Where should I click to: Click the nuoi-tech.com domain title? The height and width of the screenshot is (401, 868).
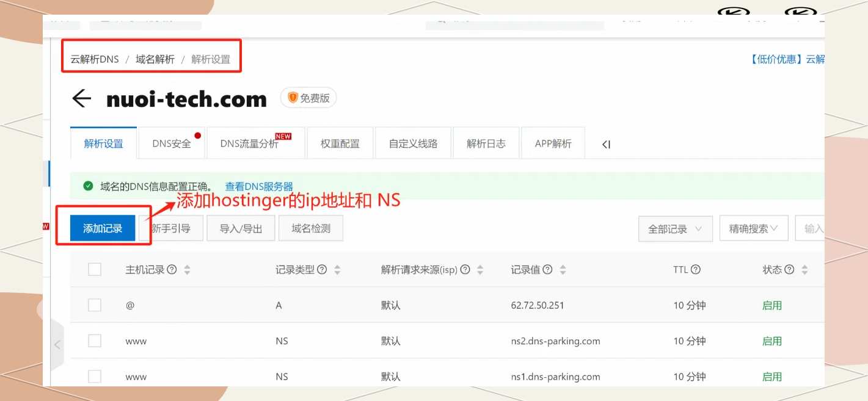pos(186,99)
